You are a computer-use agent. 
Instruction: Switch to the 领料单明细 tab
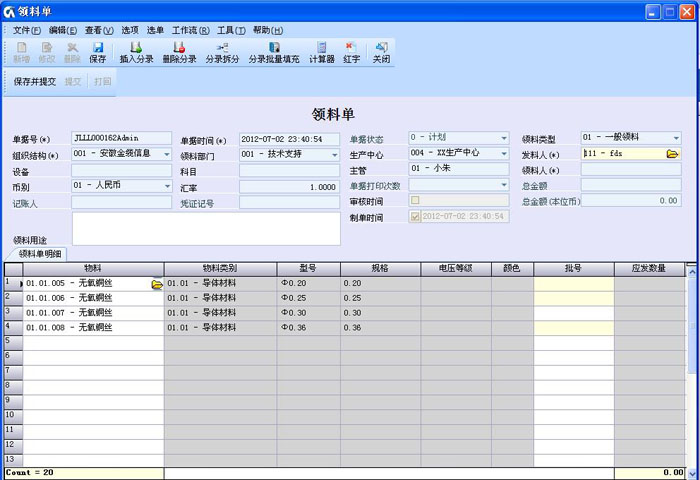coord(40,254)
